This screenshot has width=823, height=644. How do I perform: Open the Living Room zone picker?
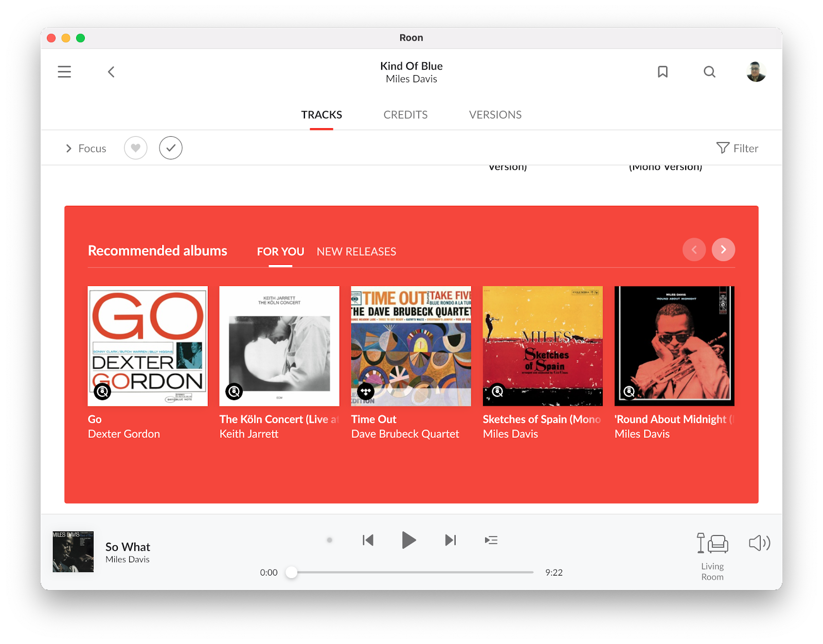tap(712, 557)
